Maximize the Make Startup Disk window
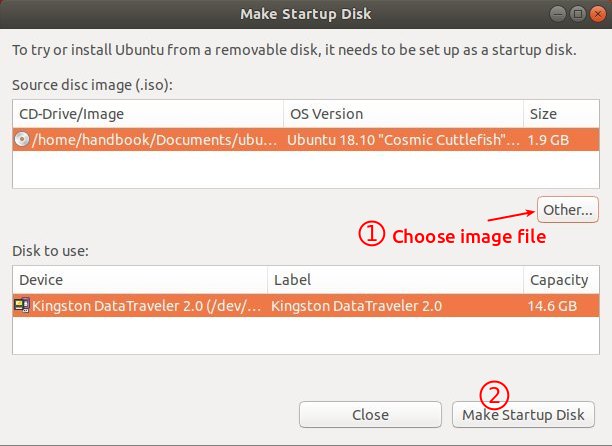 click(x=578, y=14)
